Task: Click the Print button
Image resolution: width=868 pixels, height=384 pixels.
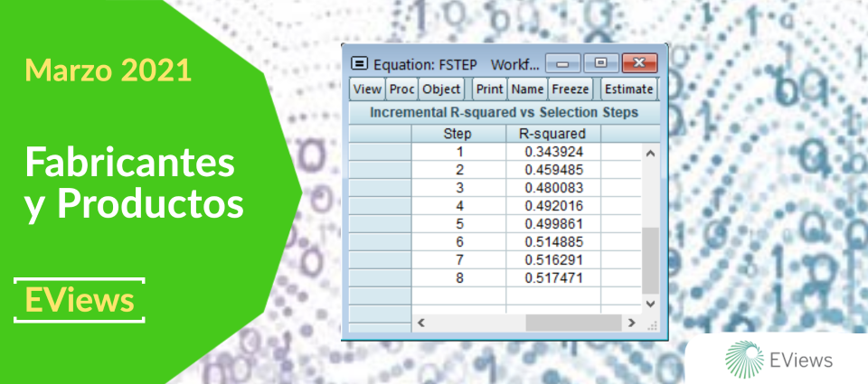Action: point(490,89)
